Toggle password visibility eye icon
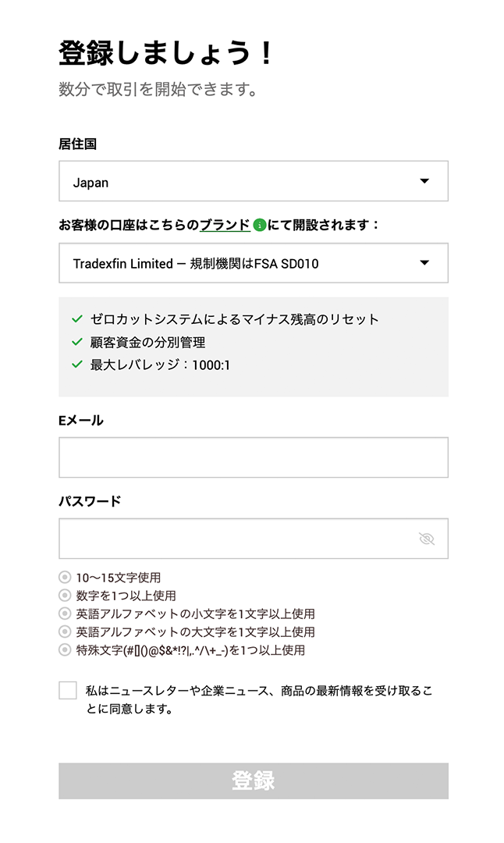Screen dimensions: 504x843 (x=426, y=539)
